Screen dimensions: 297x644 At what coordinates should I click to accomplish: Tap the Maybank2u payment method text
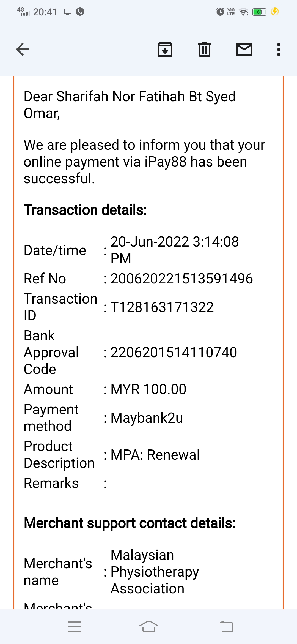147,418
